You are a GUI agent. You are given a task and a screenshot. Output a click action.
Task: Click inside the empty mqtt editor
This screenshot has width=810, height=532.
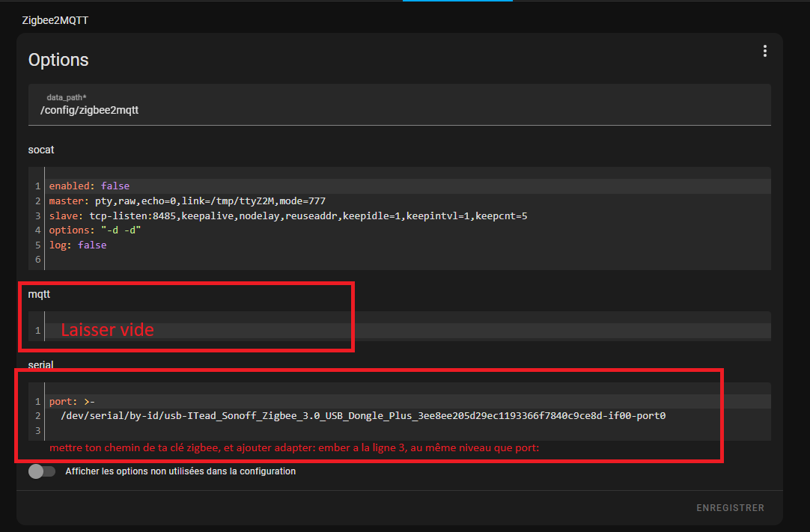click(404, 330)
